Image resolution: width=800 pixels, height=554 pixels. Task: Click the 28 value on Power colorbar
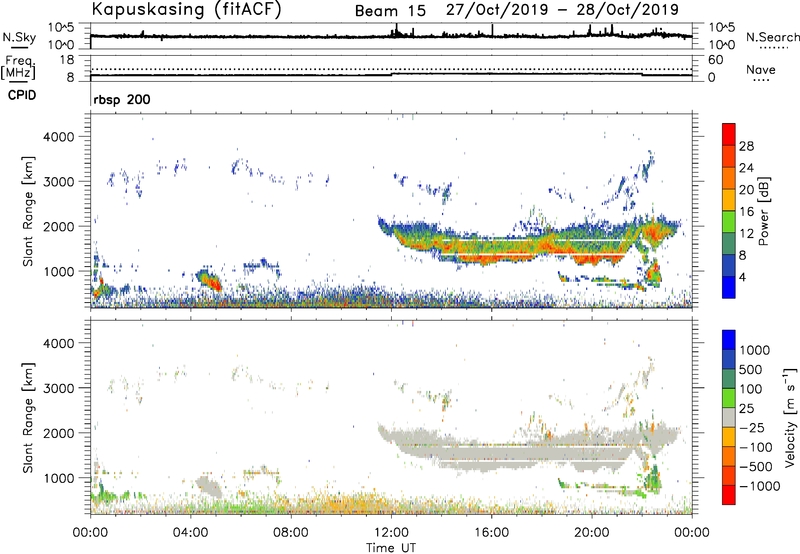tap(746, 146)
